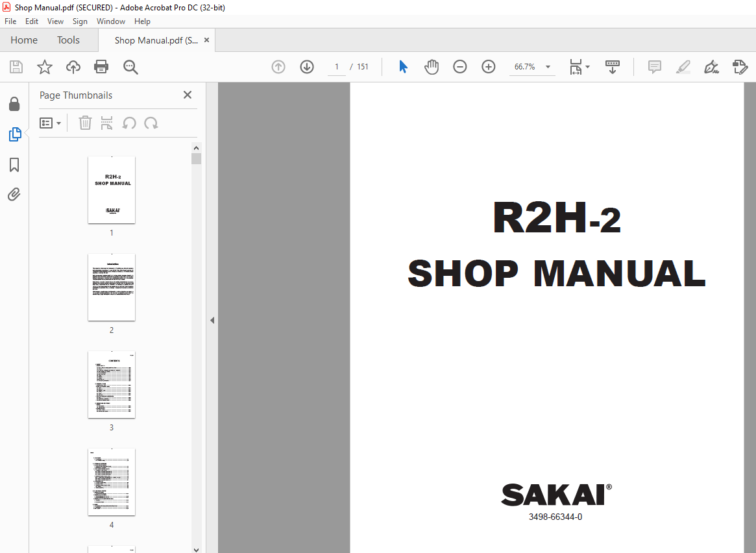
Task: Click the Page Thumbnails panel title
Action: tap(76, 95)
